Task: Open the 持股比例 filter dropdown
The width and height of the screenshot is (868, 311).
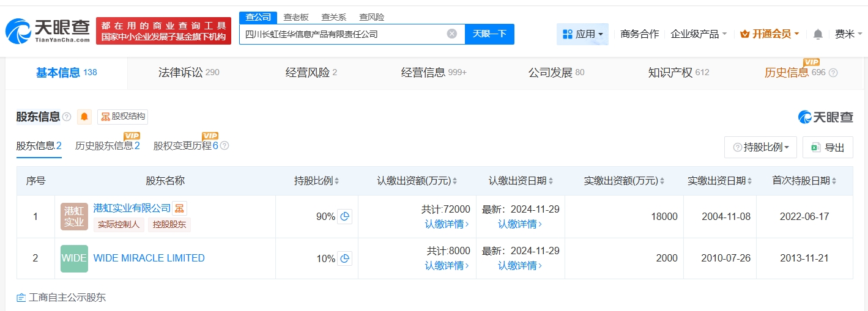Action: (760, 147)
